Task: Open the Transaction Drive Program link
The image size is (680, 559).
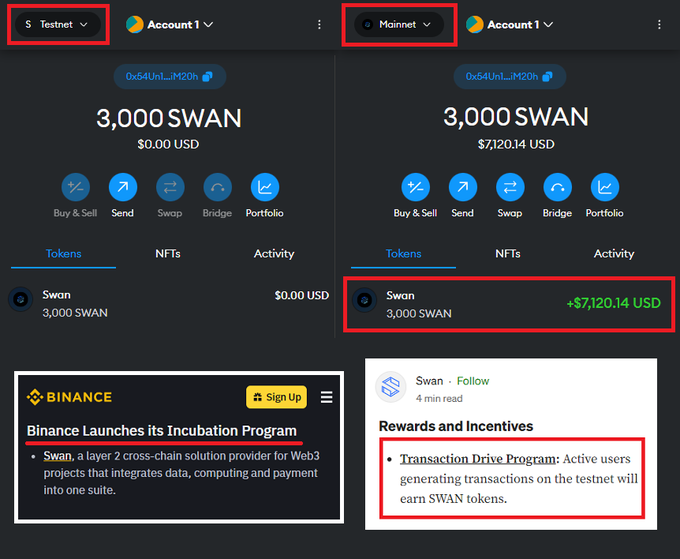Action: pos(477,458)
